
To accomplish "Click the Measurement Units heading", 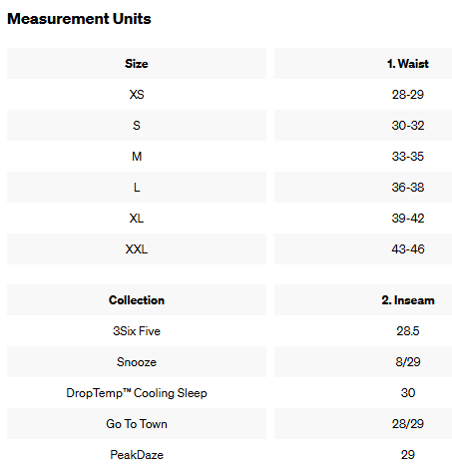I will pos(79,19).
